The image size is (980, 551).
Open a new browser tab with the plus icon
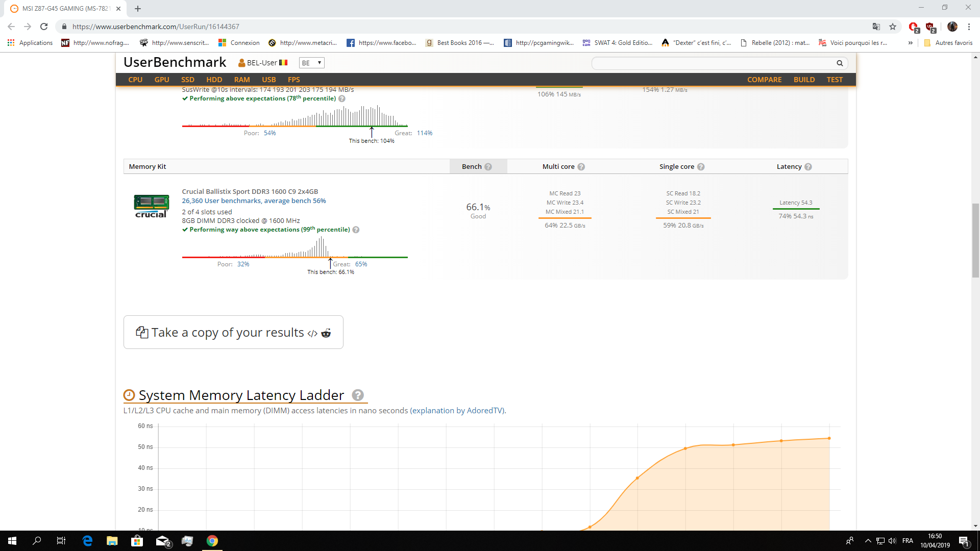138,9
